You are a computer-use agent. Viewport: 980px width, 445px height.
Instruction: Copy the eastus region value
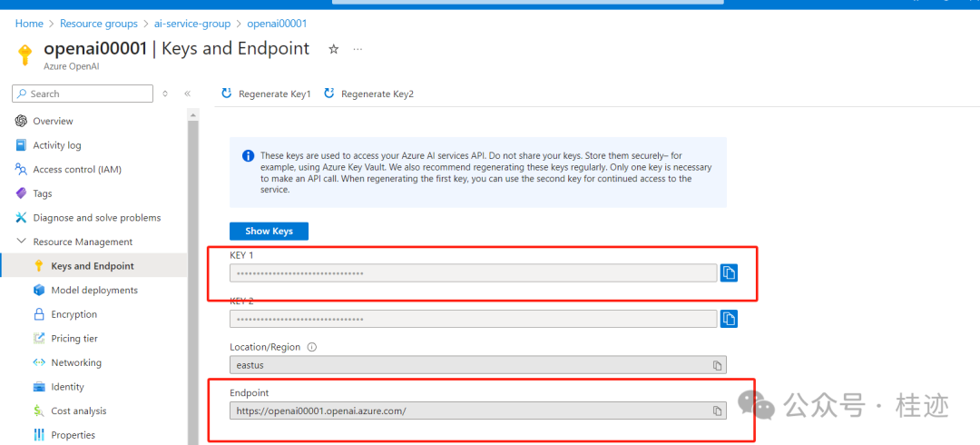tap(718, 365)
